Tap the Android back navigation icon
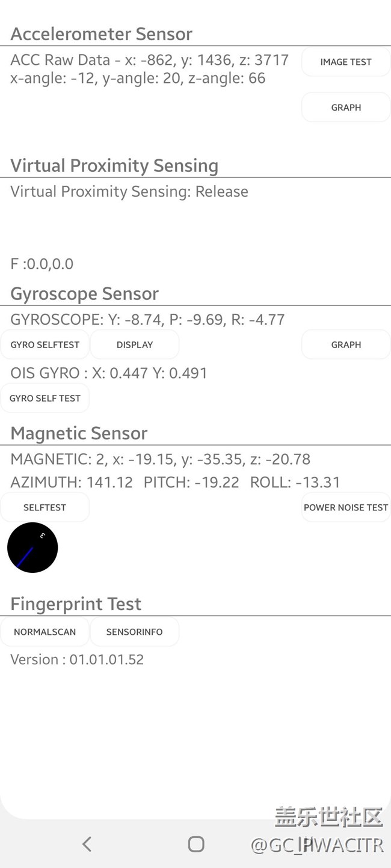Image resolution: width=391 pixels, height=868 pixels. coord(87,844)
